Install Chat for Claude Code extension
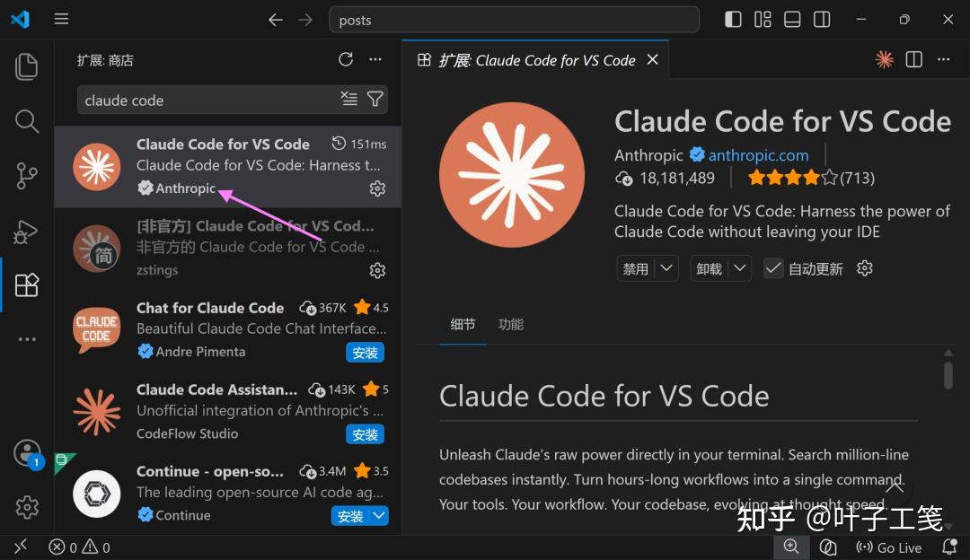The height and width of the screenshot is (560, 970). pyautogui.click(x=365, y=353)
